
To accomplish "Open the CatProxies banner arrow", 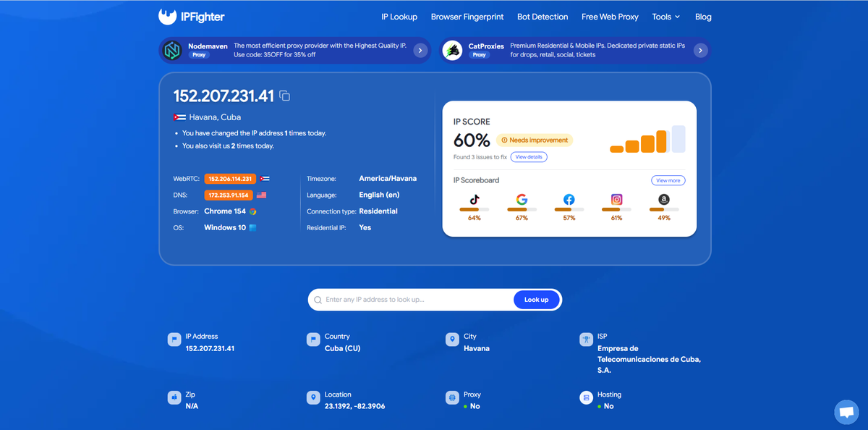I will tap(700, 50).
